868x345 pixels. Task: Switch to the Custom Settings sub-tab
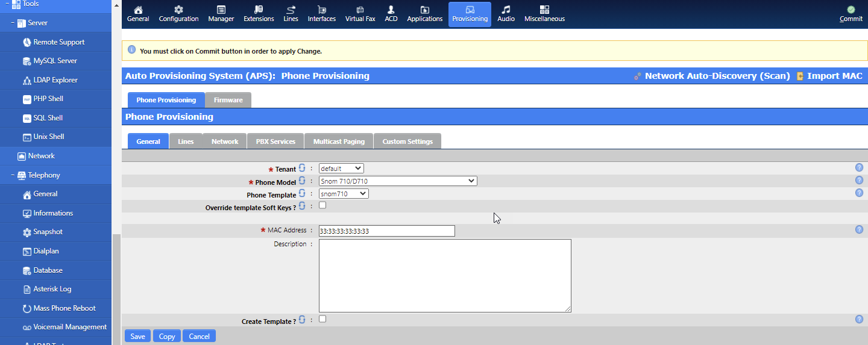click(x=407, y=141)
